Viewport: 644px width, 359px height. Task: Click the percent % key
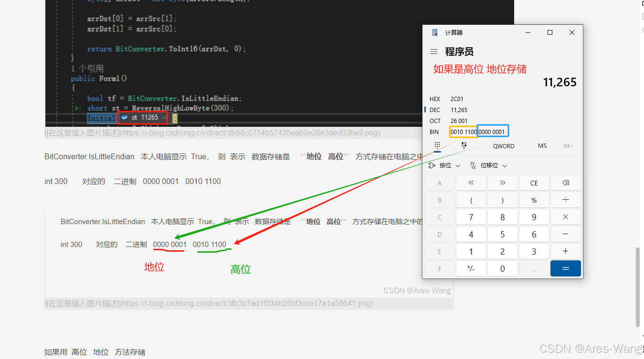[x=534, y=200]
